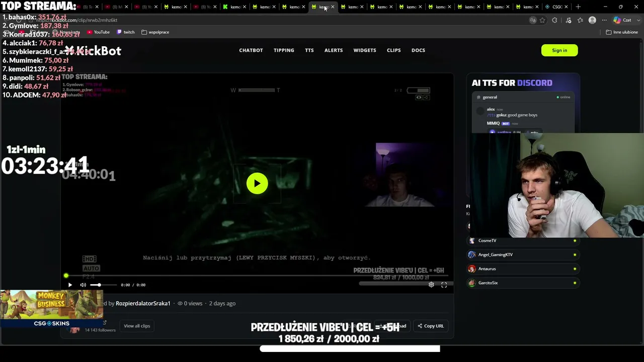Image resolution: width=644 pixels, height=362 pixels.
Task: Open the browser extensions puzzle icon
Action: (x=554, y=20)
